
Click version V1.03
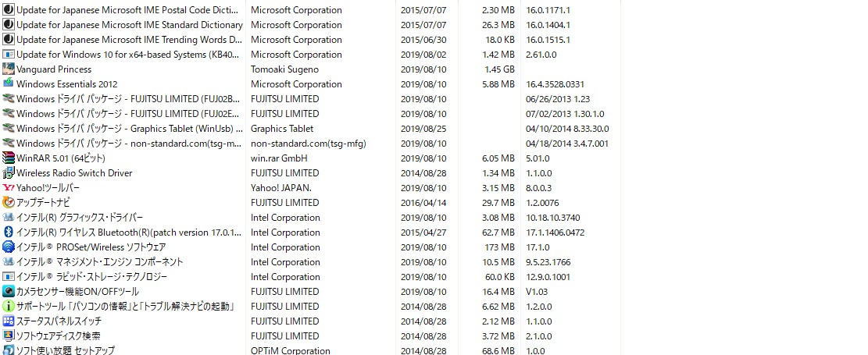537,291
